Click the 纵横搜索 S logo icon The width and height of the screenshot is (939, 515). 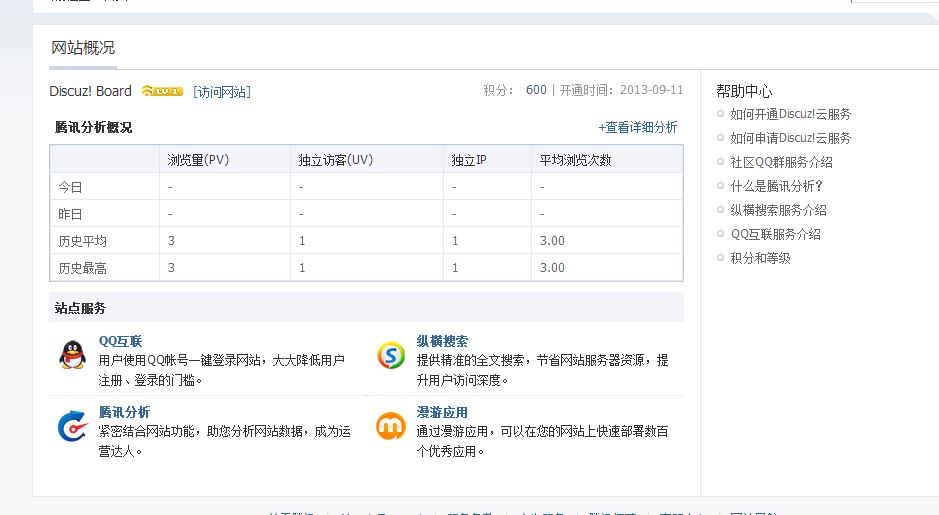click(x=391, y=355)
